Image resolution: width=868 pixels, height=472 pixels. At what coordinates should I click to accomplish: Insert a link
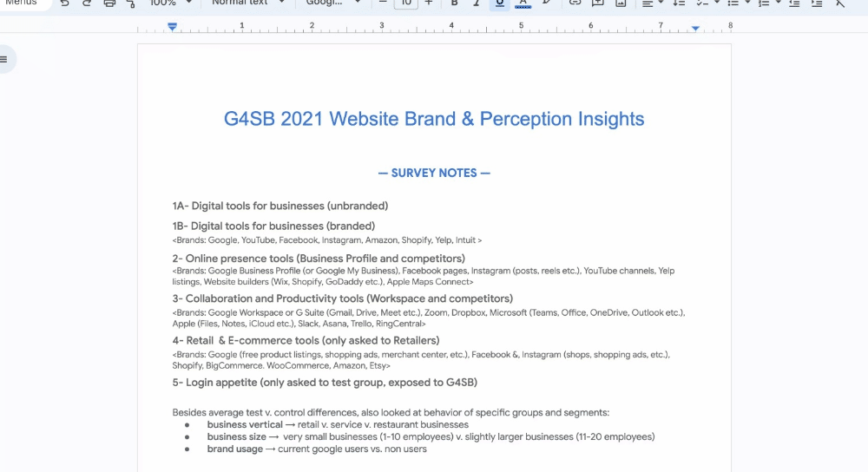point(575,3)
